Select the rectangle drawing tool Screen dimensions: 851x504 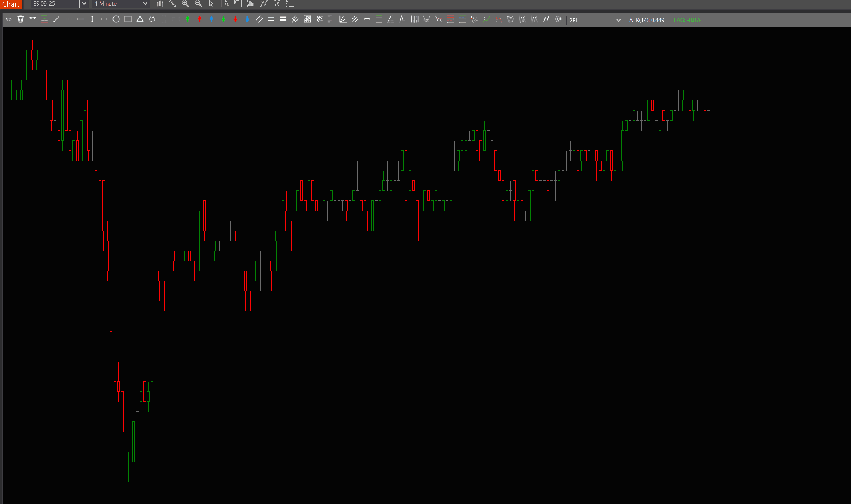pos(128,19)
